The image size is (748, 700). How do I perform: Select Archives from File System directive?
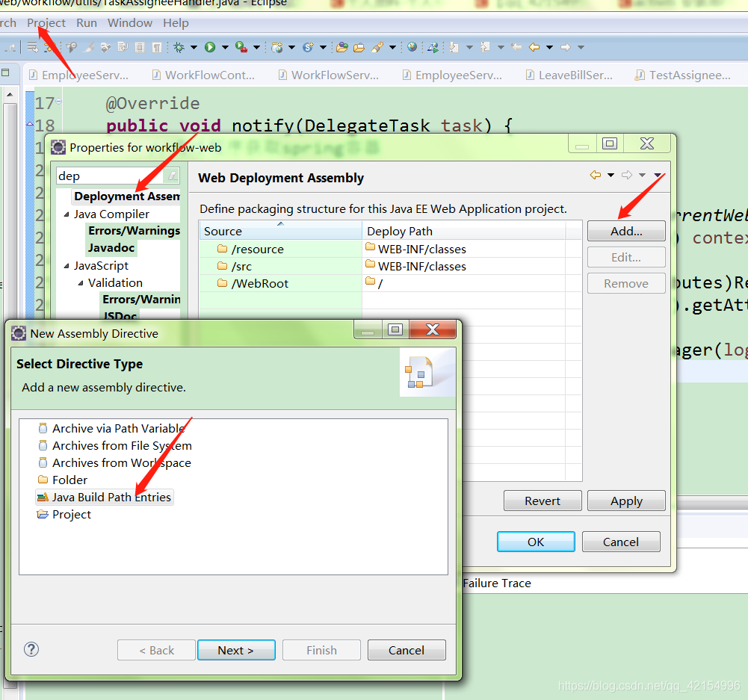[114, 445]
